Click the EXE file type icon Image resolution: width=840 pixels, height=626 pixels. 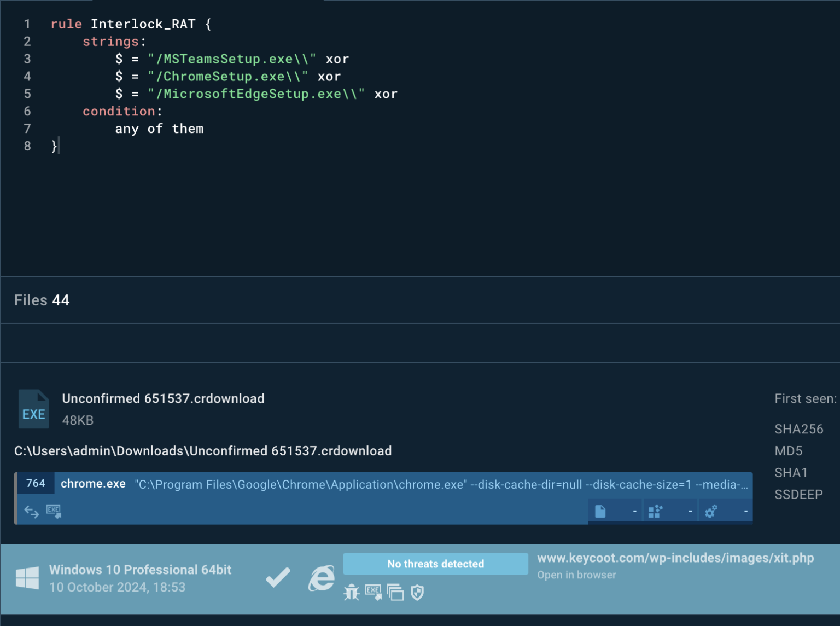tap(33, 409)
